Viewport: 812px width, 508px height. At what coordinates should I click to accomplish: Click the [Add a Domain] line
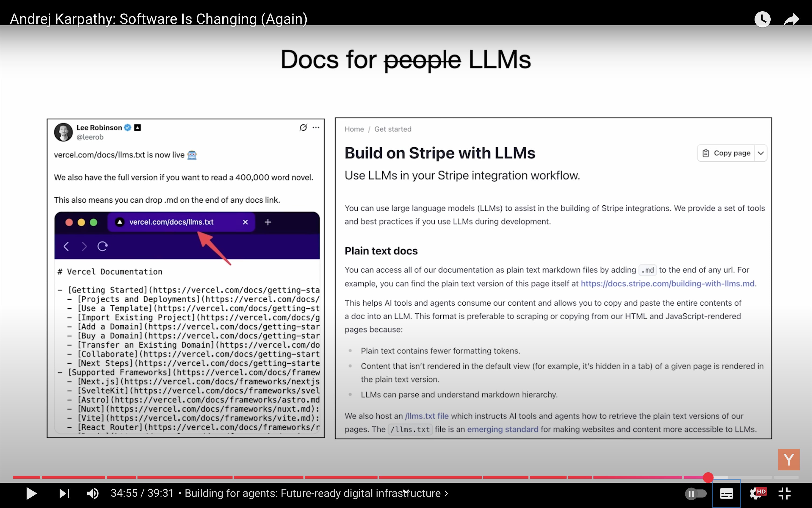(193, 327)
